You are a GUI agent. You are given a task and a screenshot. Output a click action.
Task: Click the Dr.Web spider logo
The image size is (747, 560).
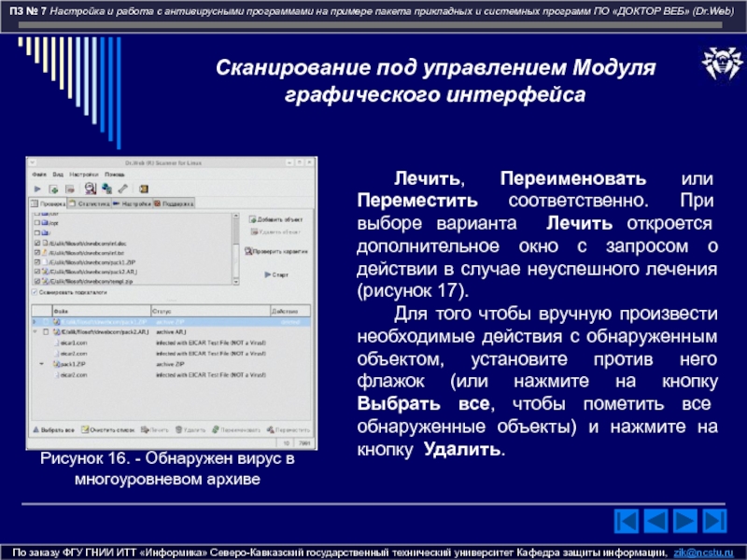[723, 63]
